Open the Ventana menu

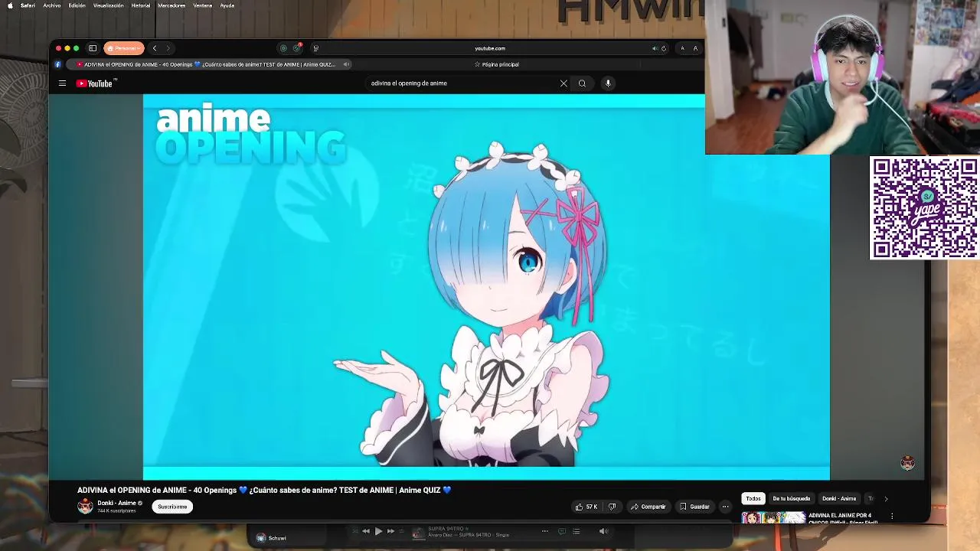(x=203, y=5)
